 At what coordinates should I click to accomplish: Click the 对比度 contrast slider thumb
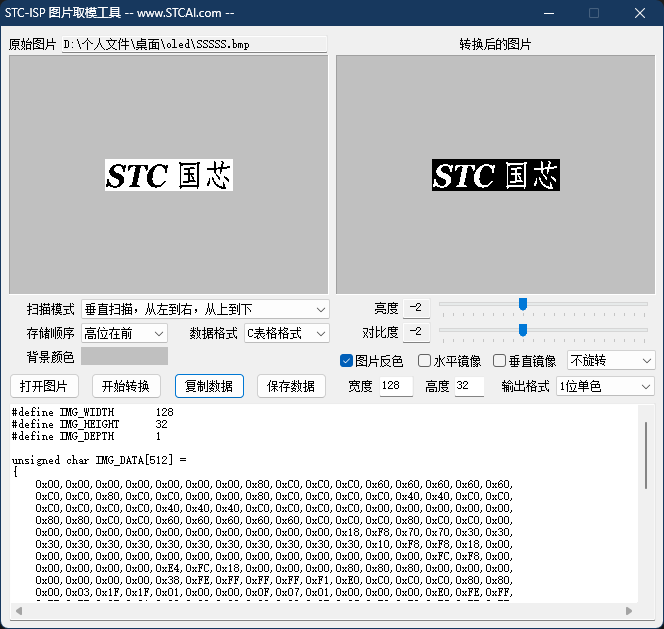[523, 330]
